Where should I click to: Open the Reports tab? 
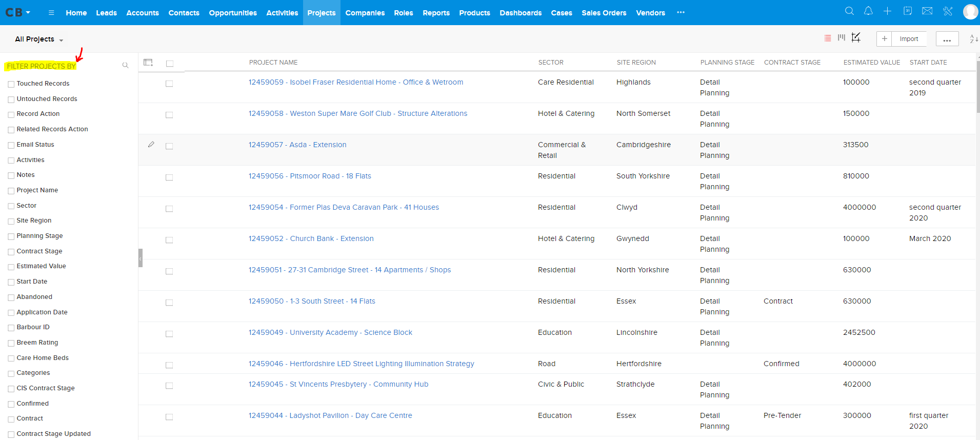436,13
